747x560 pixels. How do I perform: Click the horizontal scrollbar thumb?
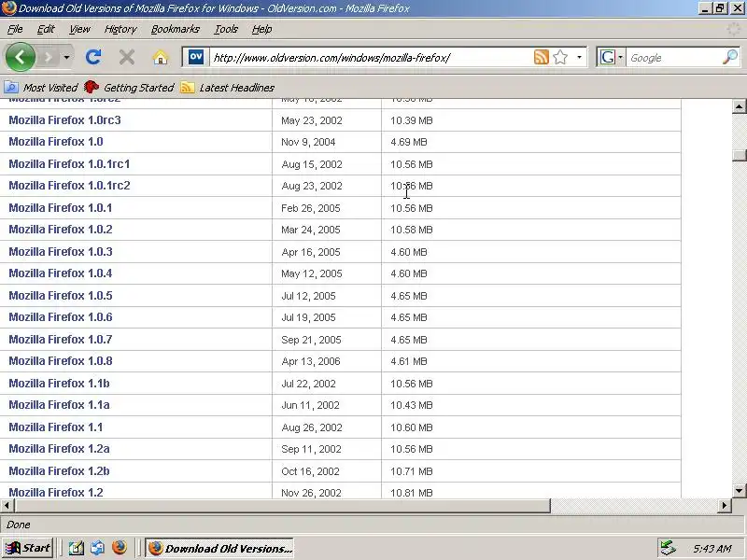click(282, 505)
